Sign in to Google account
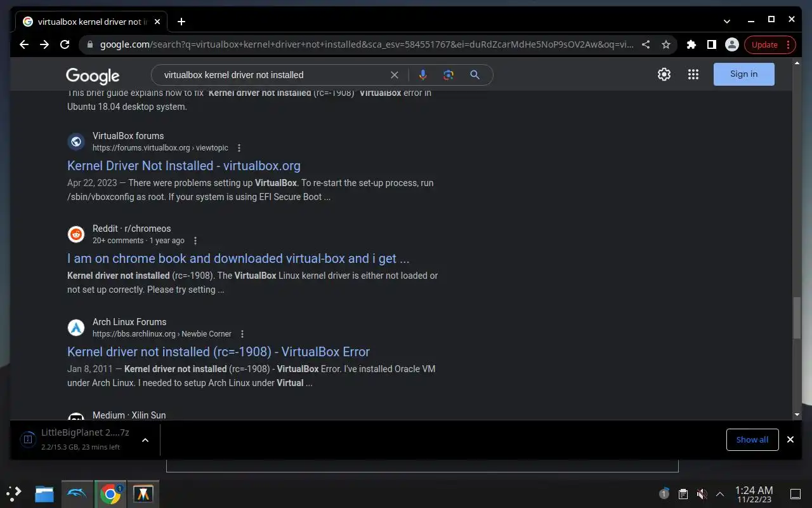This screenshot has height=508, width=812. [743, 74]
